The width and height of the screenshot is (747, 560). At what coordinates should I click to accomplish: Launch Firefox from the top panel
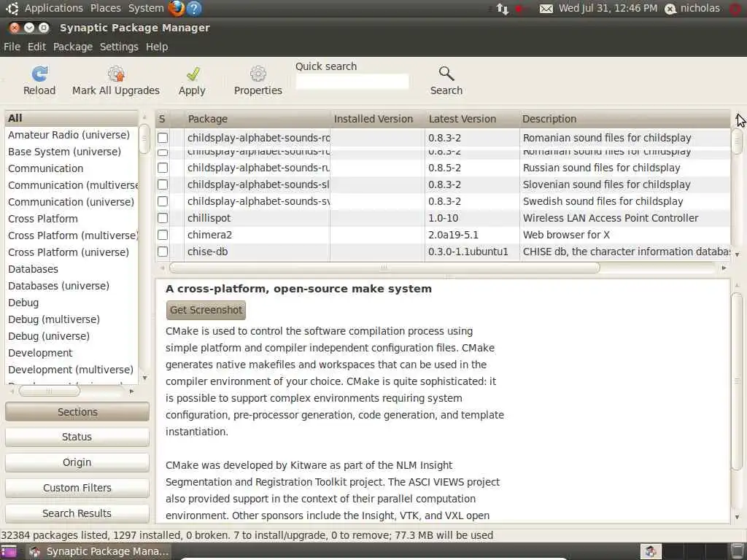click(x=177, y=8)
